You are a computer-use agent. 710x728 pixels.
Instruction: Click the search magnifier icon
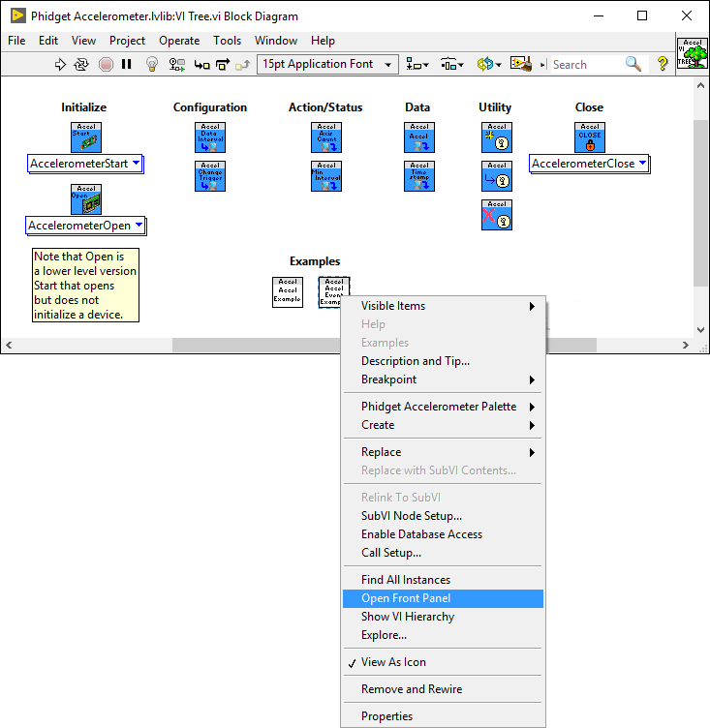click(633, 64)
